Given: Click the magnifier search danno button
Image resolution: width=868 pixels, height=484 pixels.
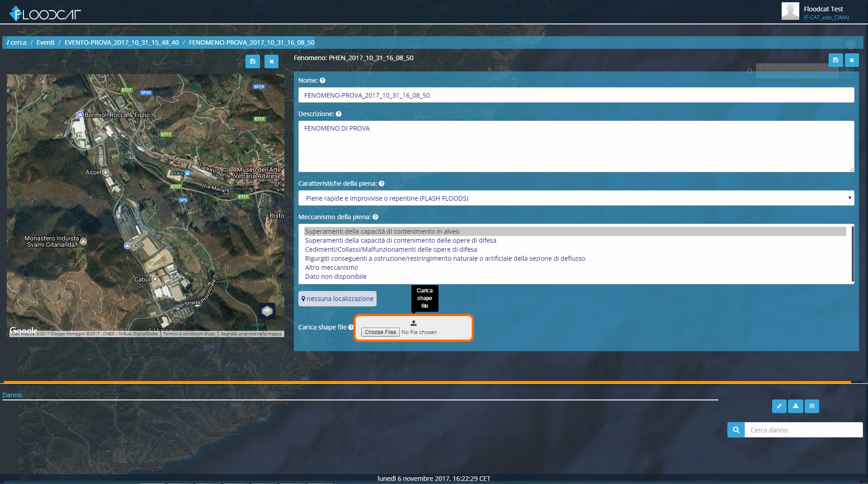Looking at the screenshot, I should pyautogui.click(x=736, y=430).
